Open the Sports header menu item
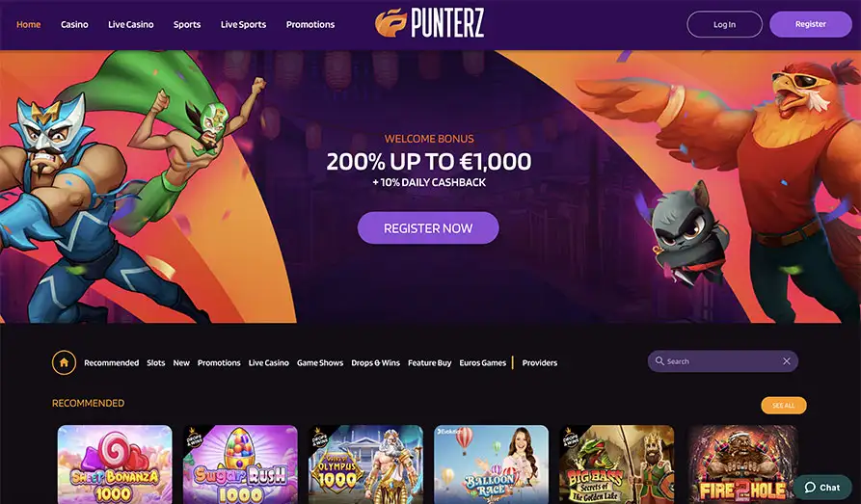861x504 pixels. tap(187, 24)
